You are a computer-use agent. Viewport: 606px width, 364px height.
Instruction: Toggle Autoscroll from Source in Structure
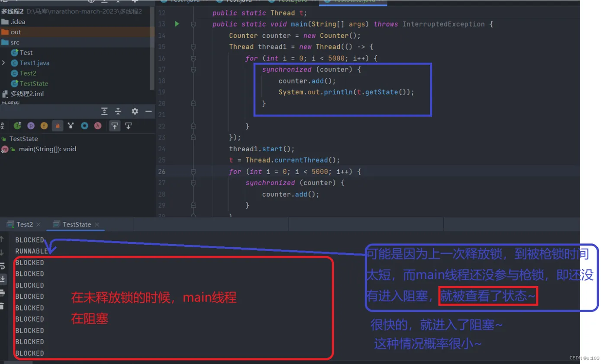click(128, 126)
